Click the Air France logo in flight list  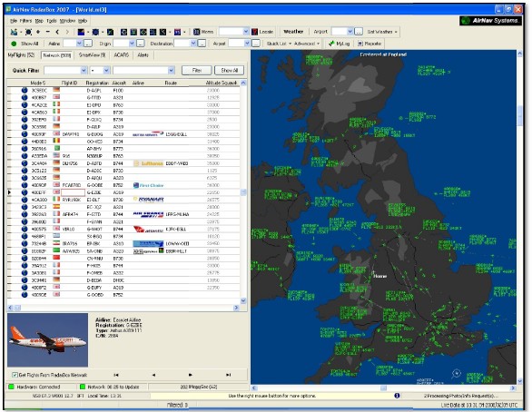(148, 214)
